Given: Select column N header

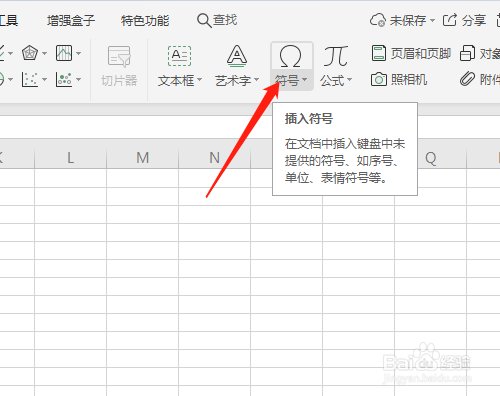Looking at the screenshot, I should point(214,158).
